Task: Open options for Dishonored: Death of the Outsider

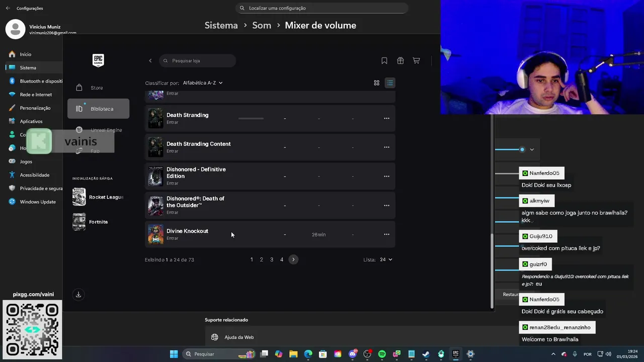Action: [x=386, y=205]
